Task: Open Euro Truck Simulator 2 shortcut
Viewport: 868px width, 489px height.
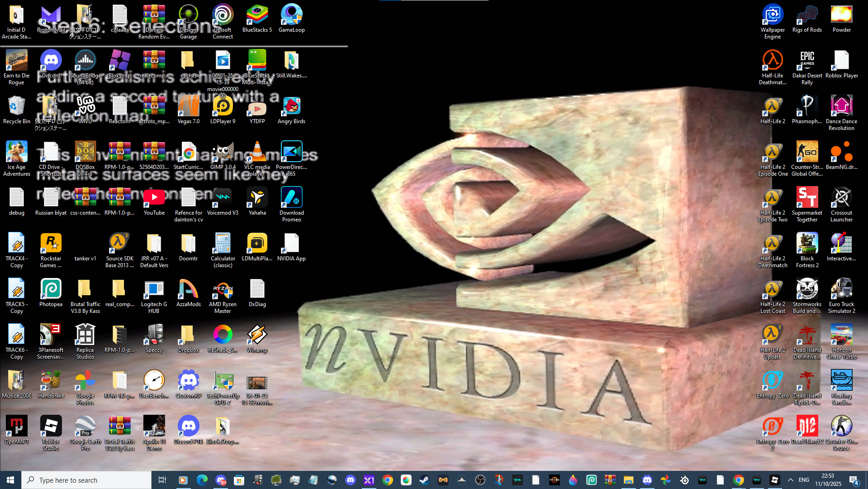Action: click(x=841, y=292)
